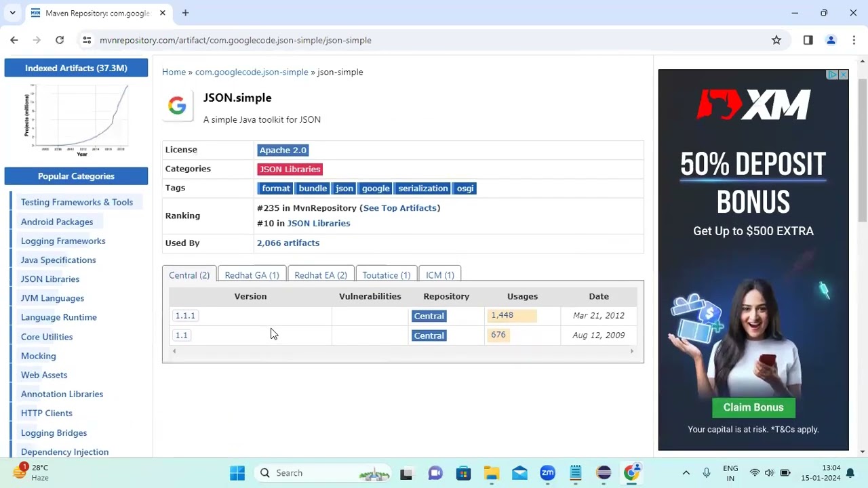Click the taskbar Search box
Viewport: 868px width, 488px height.
pyautogui.click(x=325, y=473)
